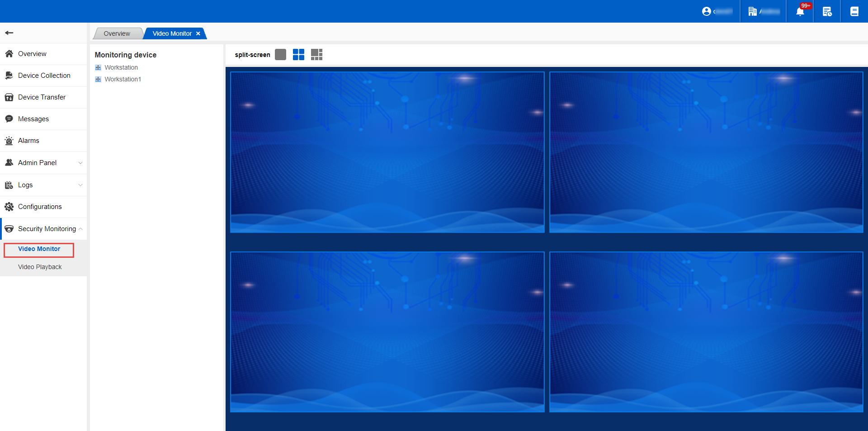Expand the Workstation1 tree node
Image resolution: width=868 pixels, height=431 pixels.
coord(98,79)
